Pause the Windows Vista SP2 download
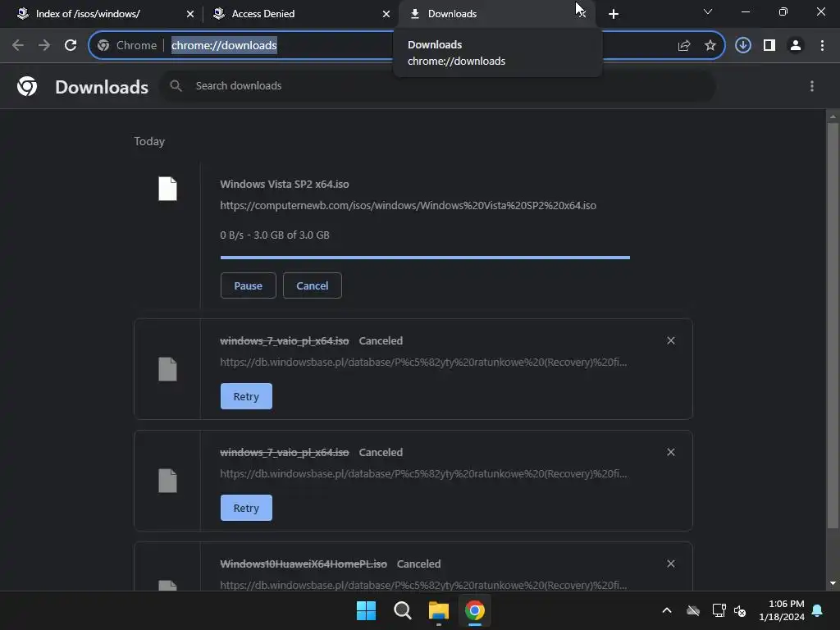 (x=248, y=285)
